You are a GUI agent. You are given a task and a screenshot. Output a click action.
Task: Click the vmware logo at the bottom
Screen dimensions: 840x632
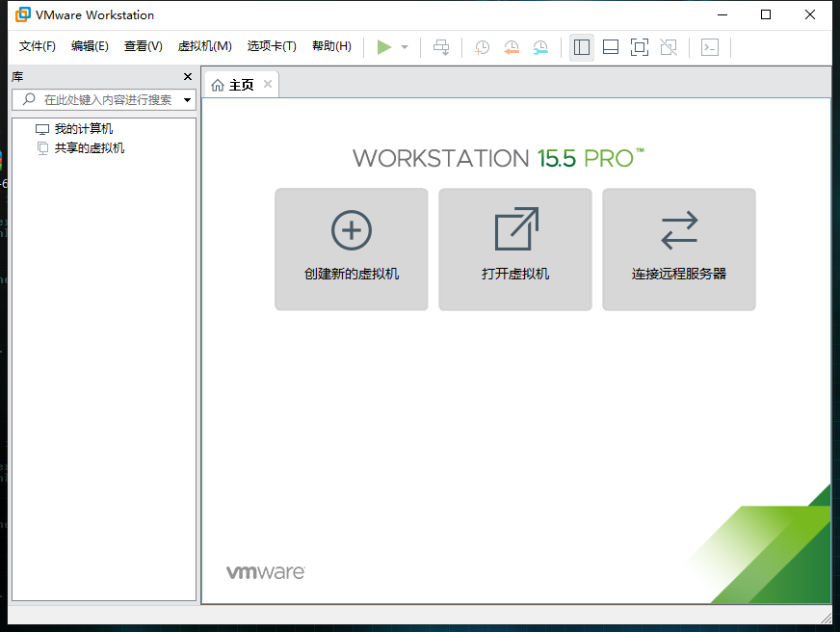point(263,570)
